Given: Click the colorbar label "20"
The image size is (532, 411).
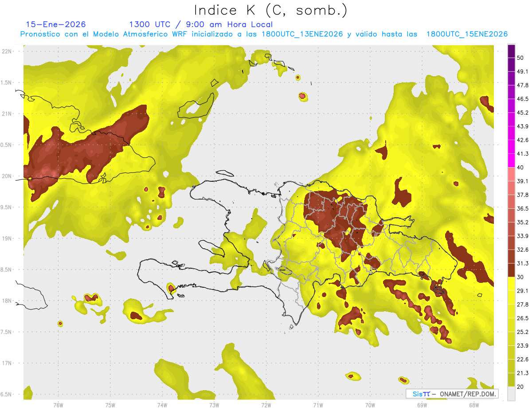Looking at the screenshot, I should click(x=520, y=387).
